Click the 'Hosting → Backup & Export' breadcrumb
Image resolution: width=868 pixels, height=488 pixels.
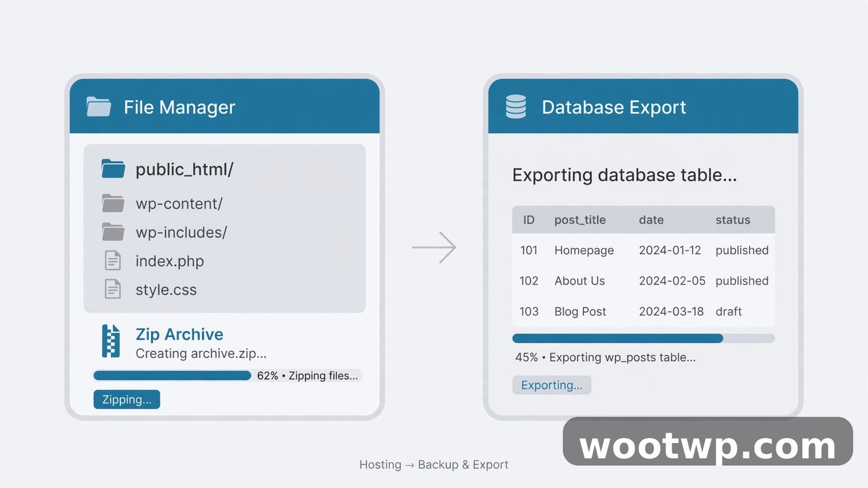434,465
